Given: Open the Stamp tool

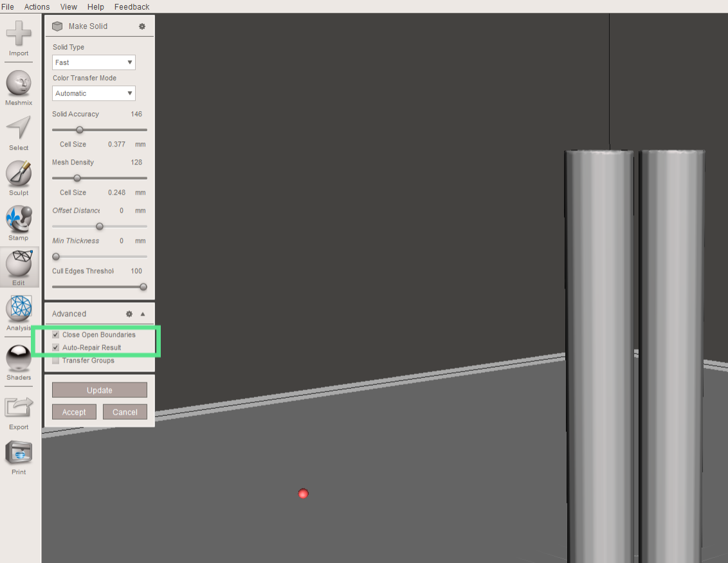Looking at the screenshot, I should [x=18, y=222].
